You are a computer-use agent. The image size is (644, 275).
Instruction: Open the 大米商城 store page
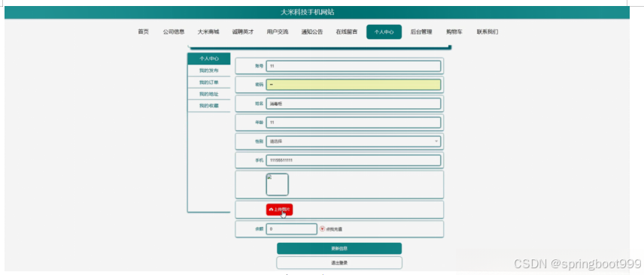point(208,32)
